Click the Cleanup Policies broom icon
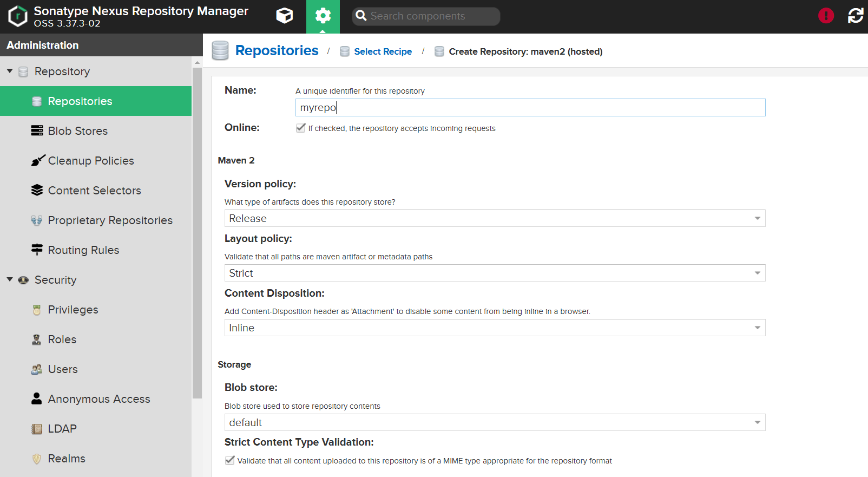Viewport: 868px width, 477px height. pyautogui.click(x=37, y=160)
